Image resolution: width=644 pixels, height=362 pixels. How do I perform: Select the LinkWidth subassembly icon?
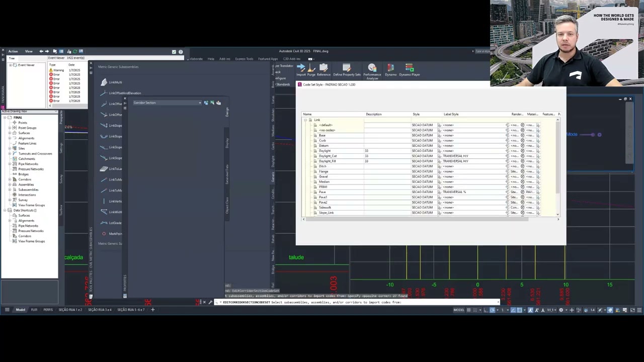coord(104,212)
